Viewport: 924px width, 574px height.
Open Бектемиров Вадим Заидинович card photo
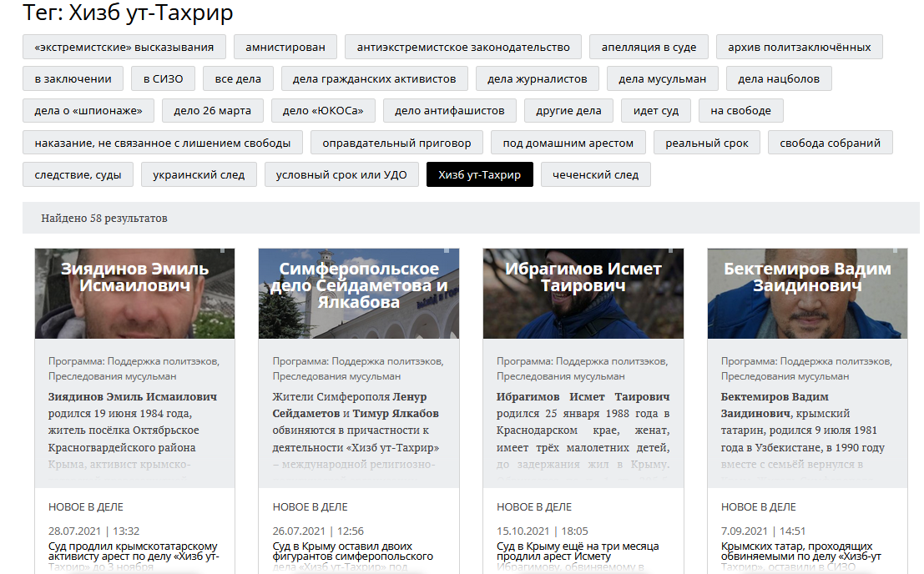tap(807, 293)
